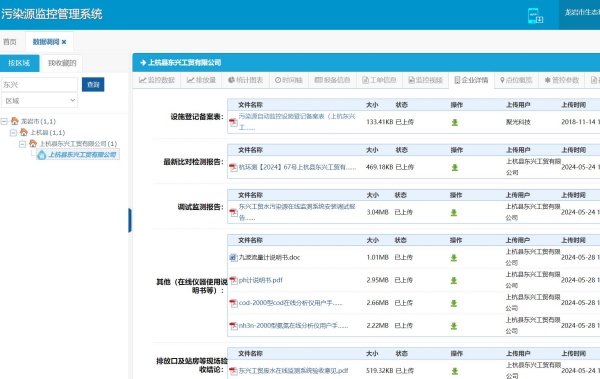Collapse the left panel with splitter handle

[x=130, y=221]
